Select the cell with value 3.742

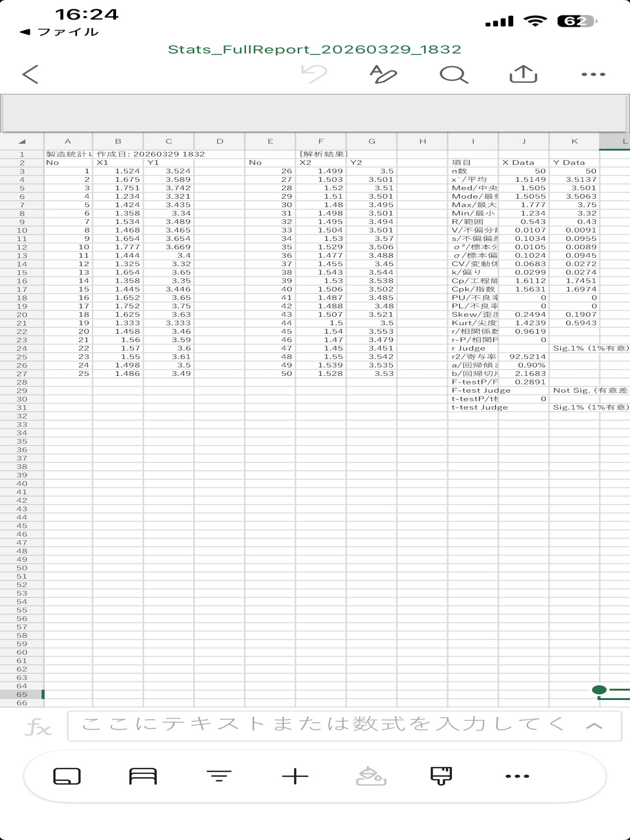[x=169, y=188]
